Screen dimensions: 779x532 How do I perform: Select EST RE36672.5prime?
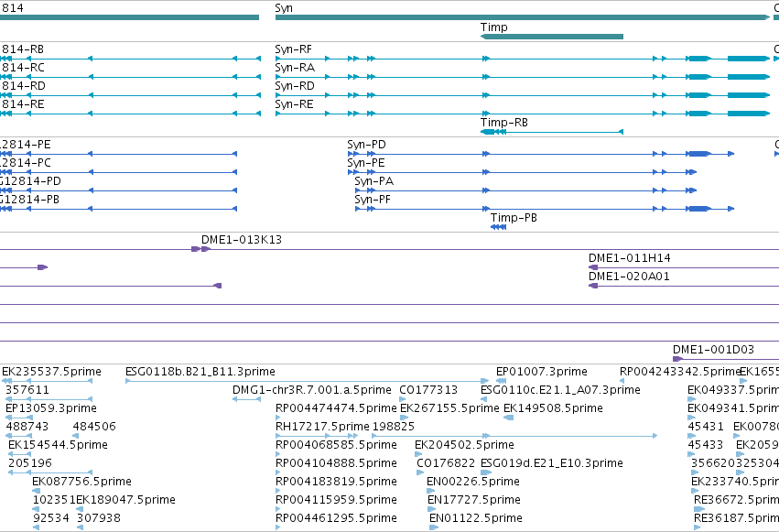click(x=736, y=500)
